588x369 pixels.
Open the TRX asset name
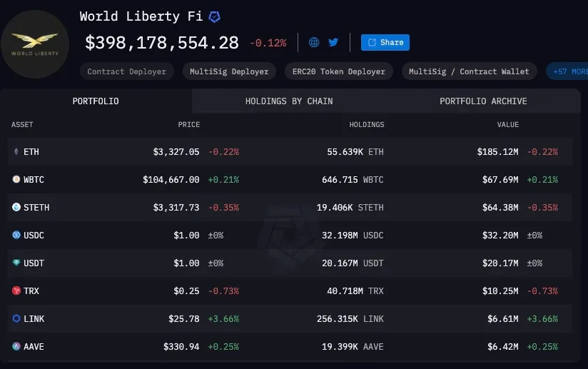pos(31,291)
